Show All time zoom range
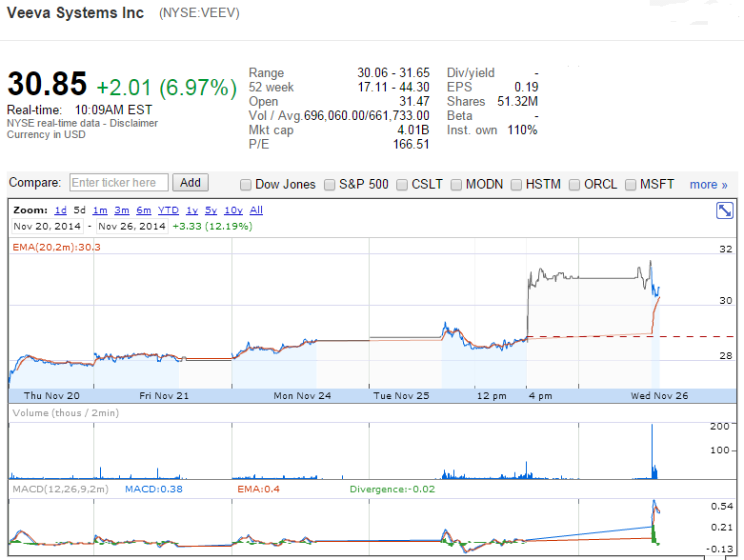 [x=256, y=210]
